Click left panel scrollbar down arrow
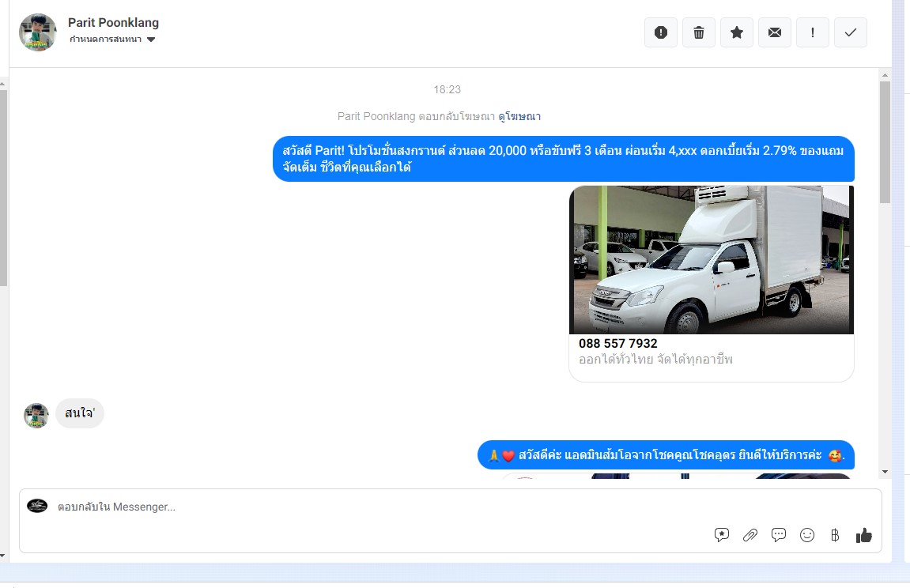Screen dimensions: 910x588 tap(3, 556)
